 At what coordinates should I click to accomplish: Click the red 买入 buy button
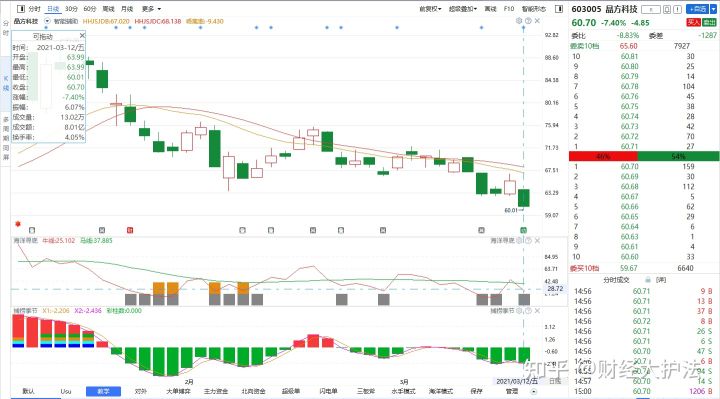[693, 22]
